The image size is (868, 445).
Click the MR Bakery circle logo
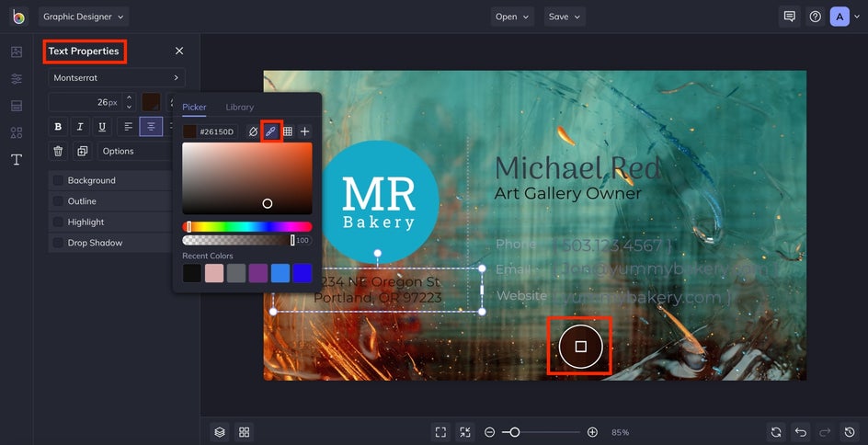(x=379, y=202)
